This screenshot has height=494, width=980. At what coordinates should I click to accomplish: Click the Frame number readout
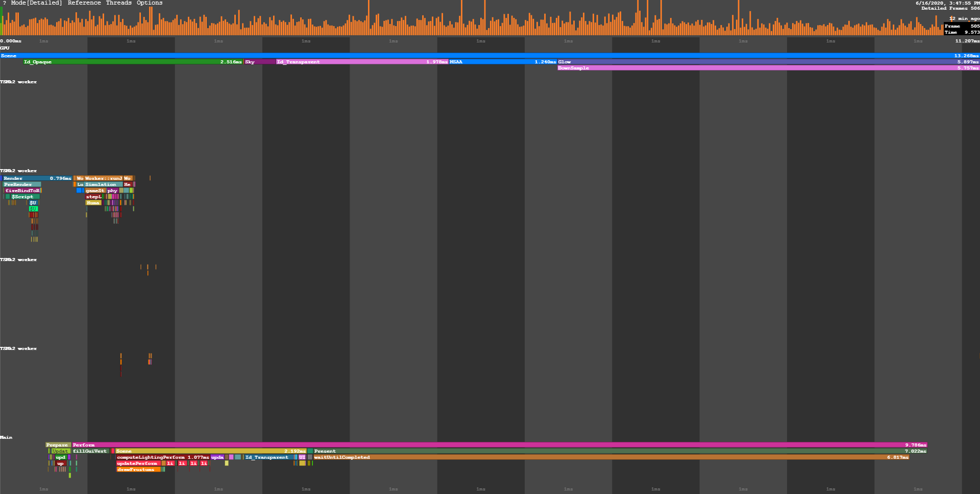(962, 26)
